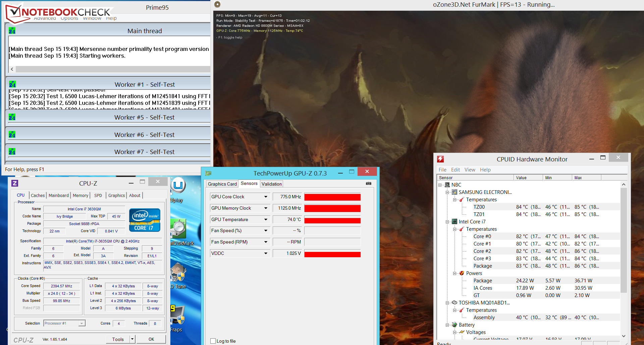Collapse the Powers tree node

[455, 273]
